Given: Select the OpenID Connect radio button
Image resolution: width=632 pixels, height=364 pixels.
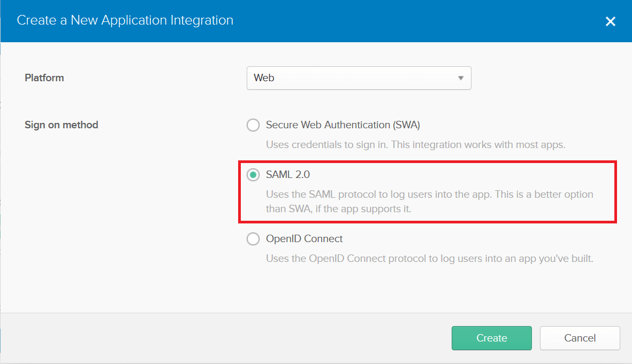Looking at the screenshot, I should tap(253, 239).
